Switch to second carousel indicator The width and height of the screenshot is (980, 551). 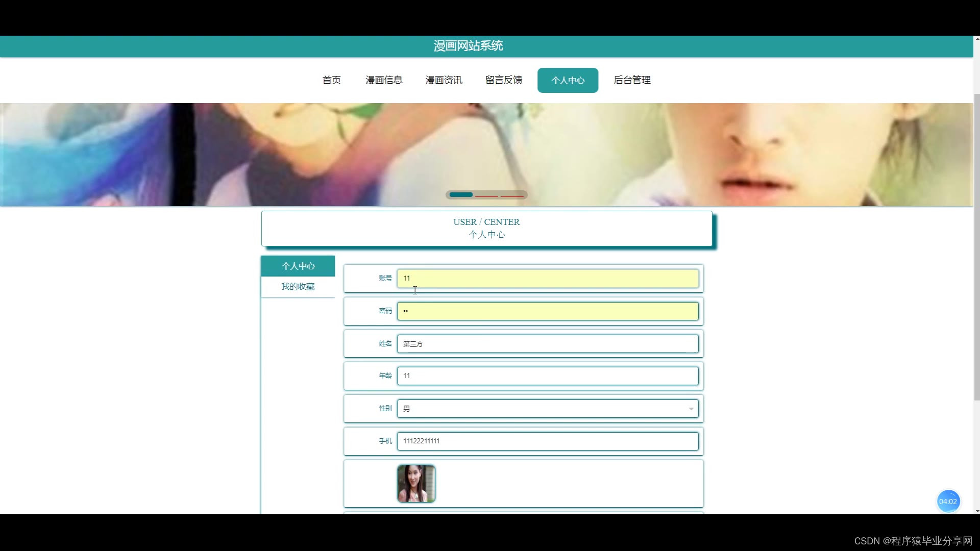(486, 195)
